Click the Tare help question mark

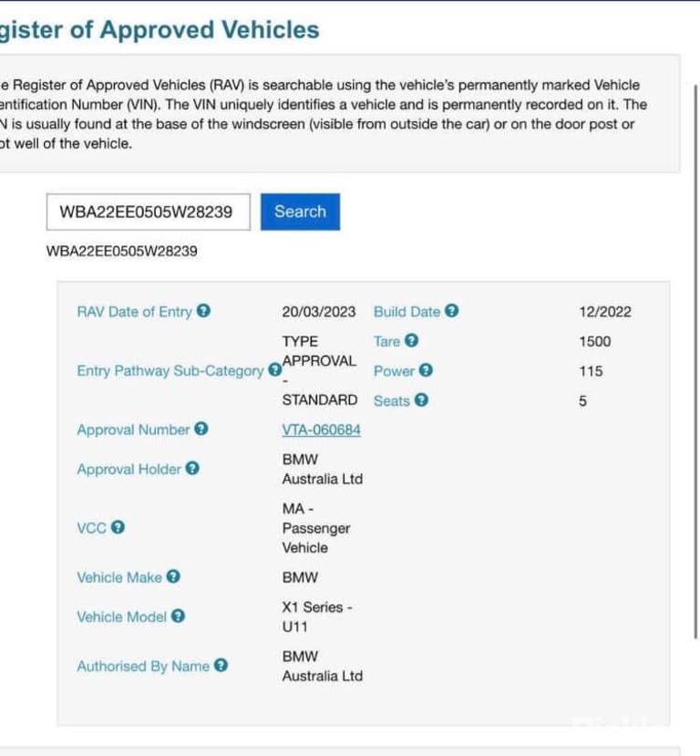[411, 340]
